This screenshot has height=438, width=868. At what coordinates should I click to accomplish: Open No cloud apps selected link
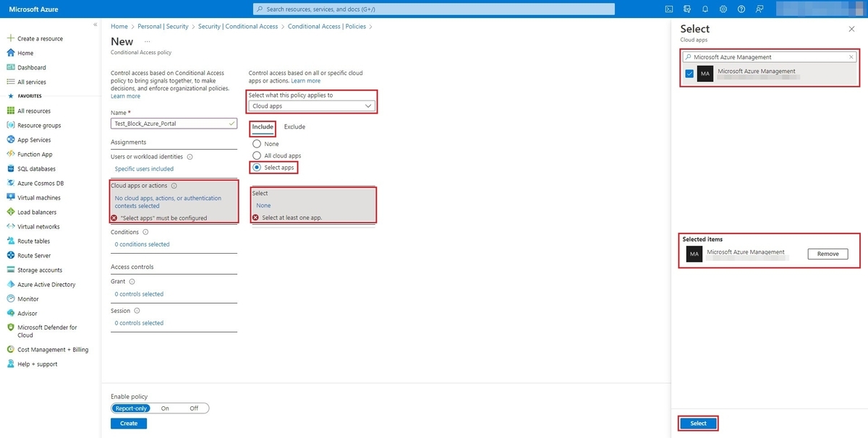168,202
